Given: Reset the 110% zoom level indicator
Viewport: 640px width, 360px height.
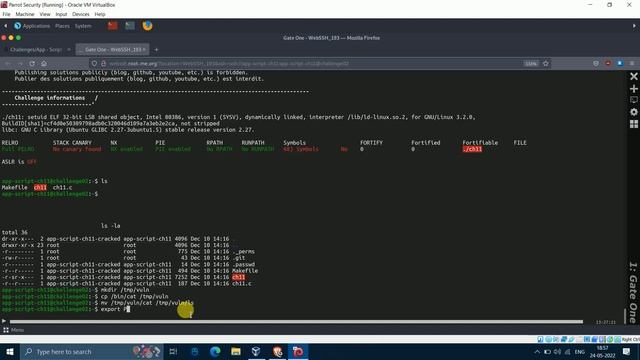Looking at the screenshot, I should (531, 64).
